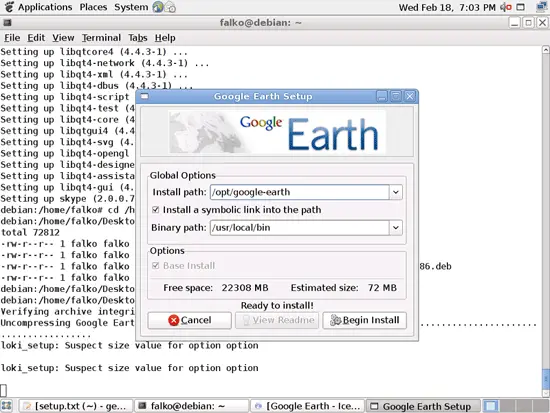
Task: Click the network monitor tray icon
Action: [542, 7]
